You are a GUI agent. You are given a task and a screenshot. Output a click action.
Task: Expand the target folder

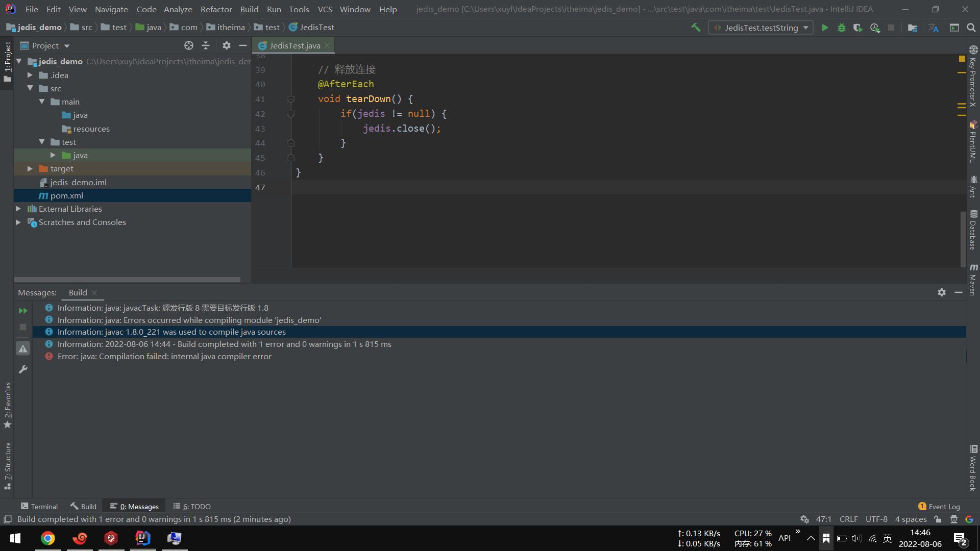(30, 168)
